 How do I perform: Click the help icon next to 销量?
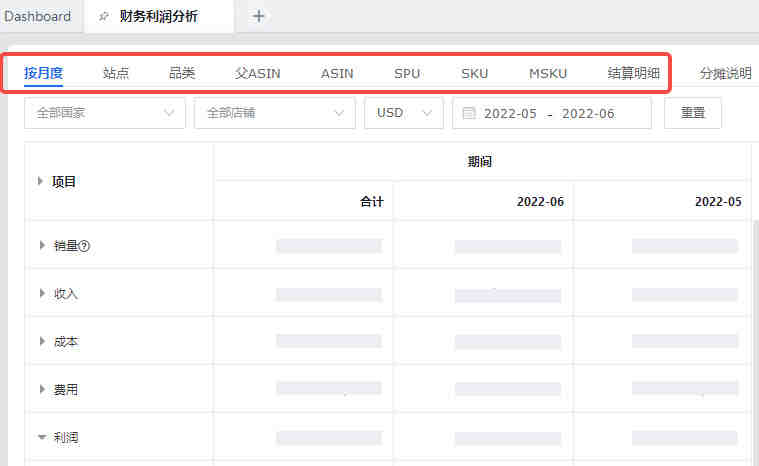coord(84,246)
